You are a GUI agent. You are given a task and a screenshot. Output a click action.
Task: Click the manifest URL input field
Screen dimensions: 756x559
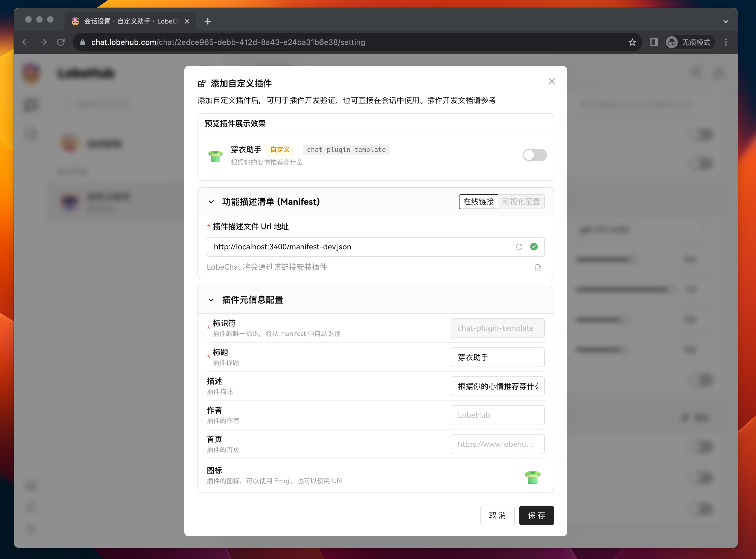375,247
